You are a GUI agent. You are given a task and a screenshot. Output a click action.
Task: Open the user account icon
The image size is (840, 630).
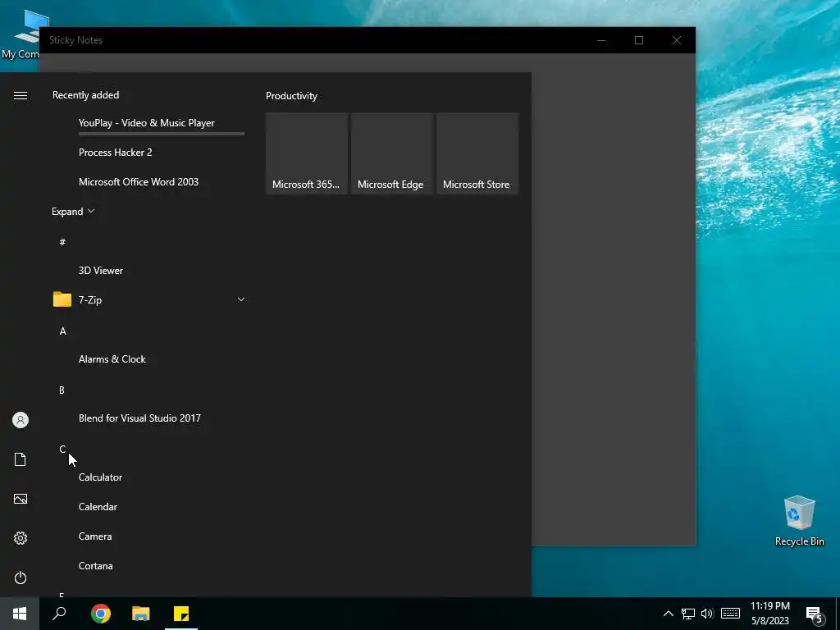[x=21, y=420]
